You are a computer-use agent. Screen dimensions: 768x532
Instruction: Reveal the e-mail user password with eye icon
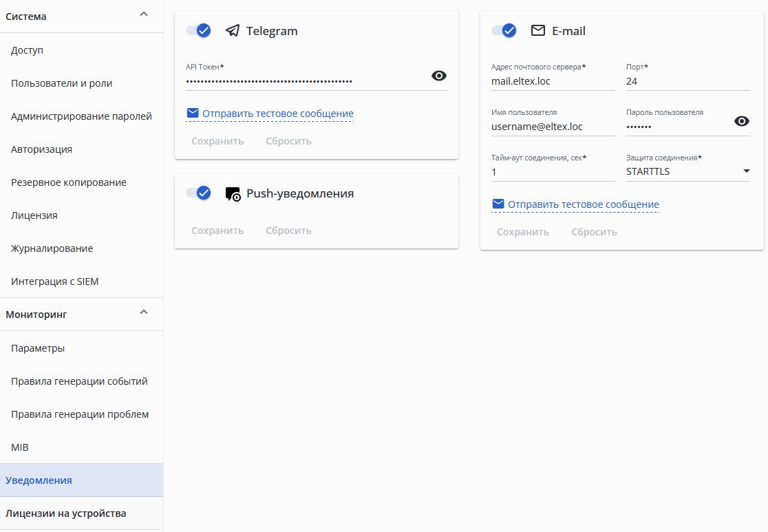coord(742,121)
